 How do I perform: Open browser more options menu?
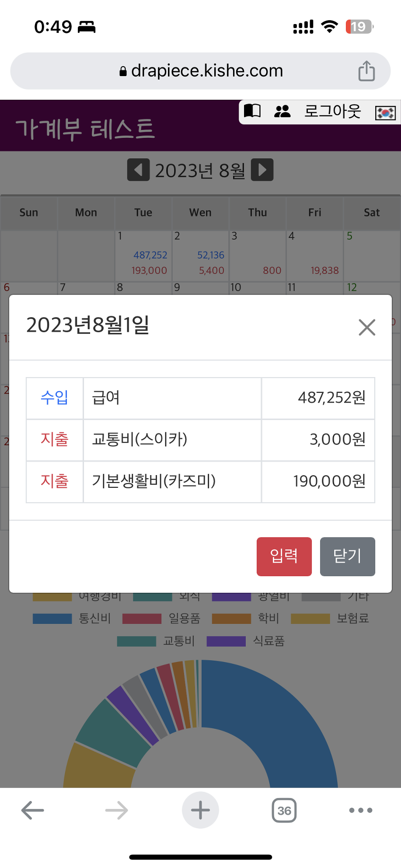[361, 810]
